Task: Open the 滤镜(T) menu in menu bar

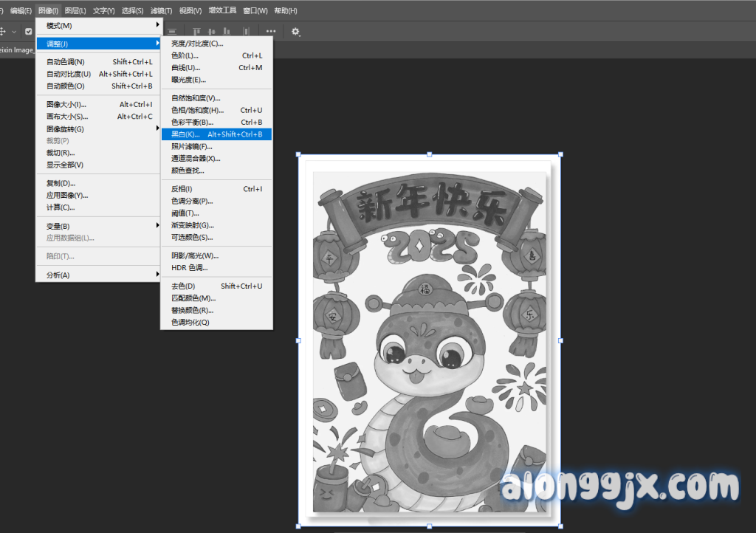Action: pyautogui.click(x=161, y=10)
